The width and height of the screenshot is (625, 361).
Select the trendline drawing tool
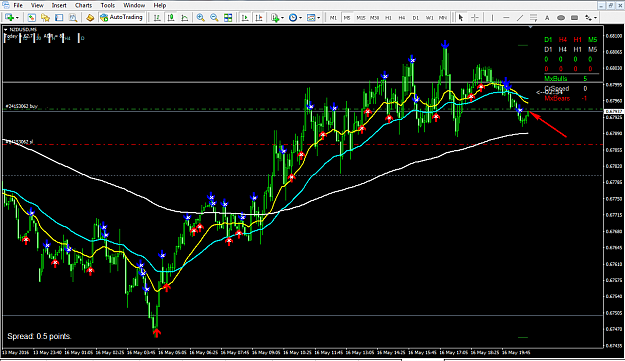click(x=520, y=18)
